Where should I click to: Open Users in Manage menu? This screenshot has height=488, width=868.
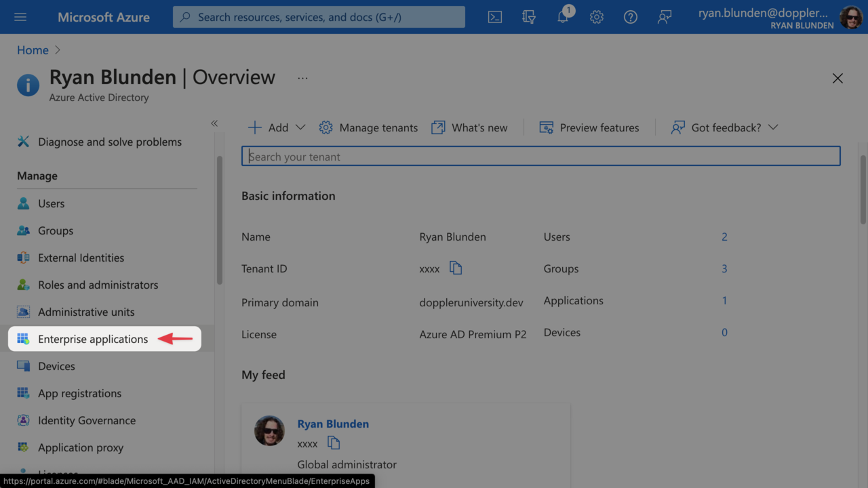pos(52,203)
